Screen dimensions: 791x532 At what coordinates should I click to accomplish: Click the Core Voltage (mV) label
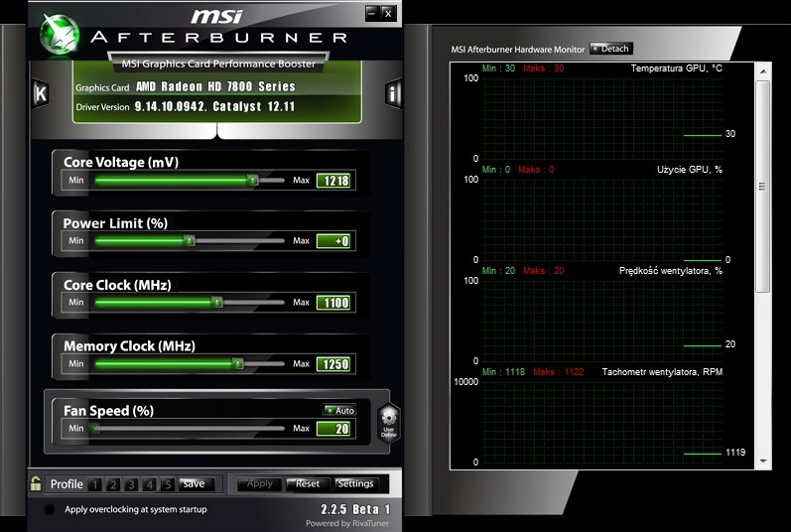(x=121, y=163)
